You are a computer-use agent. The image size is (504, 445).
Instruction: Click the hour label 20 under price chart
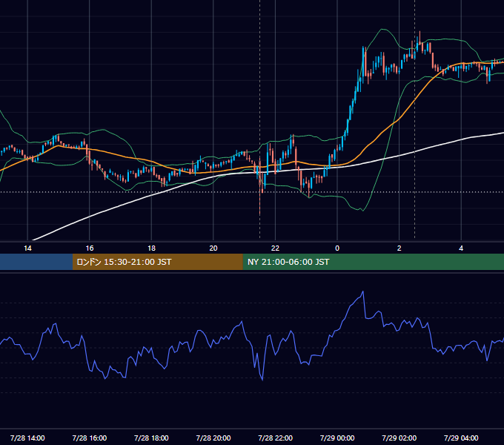pyautogui.click(x=213, y=248)
